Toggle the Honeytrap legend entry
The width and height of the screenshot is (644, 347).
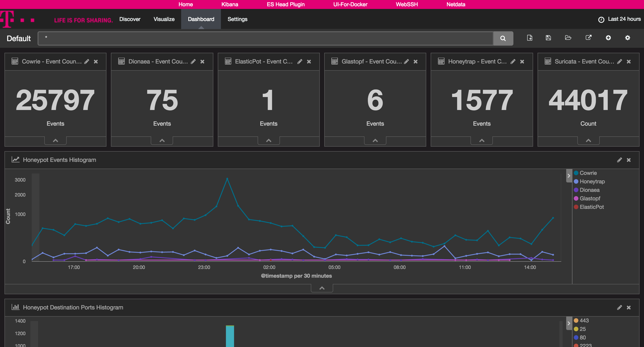pos(592,182)
